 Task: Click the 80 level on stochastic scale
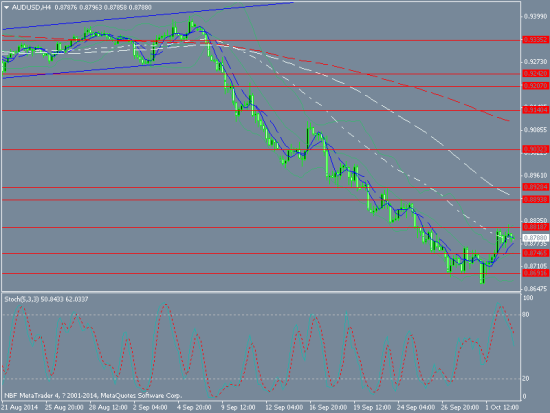click(525, 315)
